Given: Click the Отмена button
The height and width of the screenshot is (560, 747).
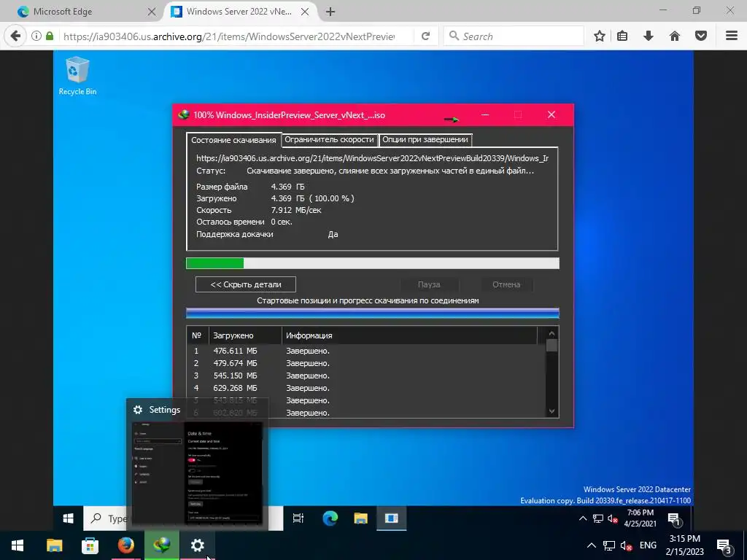Looking at the screenshot, I should pyautogui.click(x=506, y=284).
